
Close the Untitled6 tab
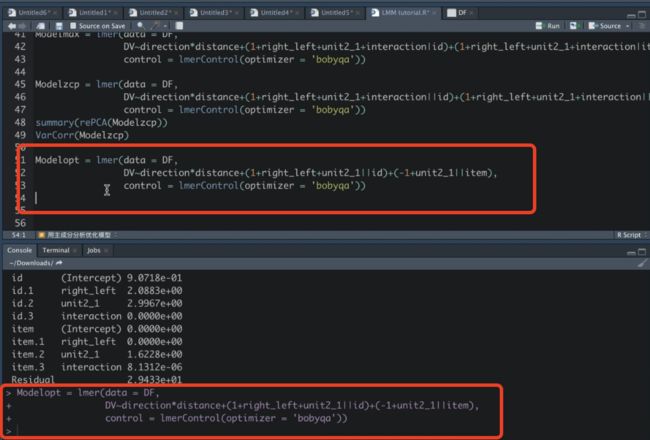tap(55, 13)
